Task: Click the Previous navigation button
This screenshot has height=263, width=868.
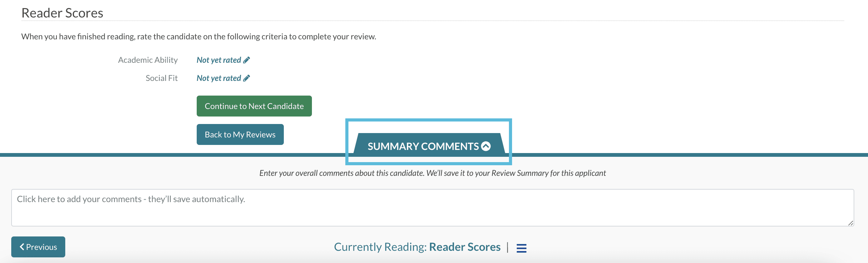Action: pyautogui.click(x=38, y=247)
